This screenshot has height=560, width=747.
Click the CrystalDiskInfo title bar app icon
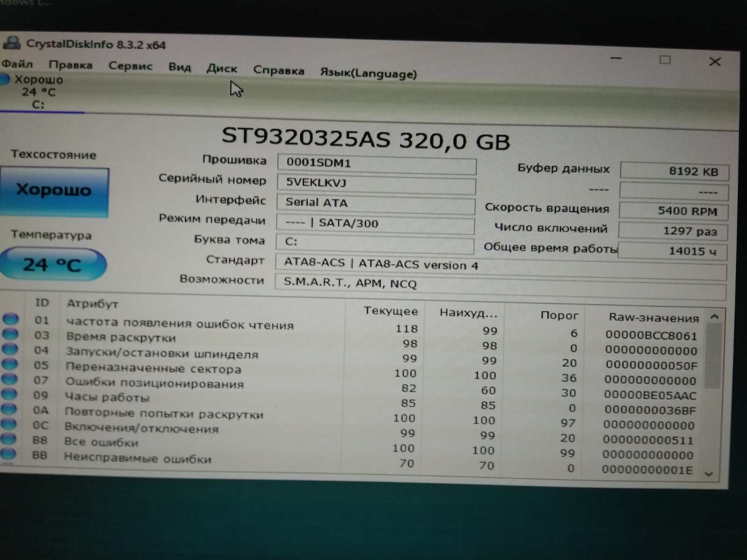[12, 43]
